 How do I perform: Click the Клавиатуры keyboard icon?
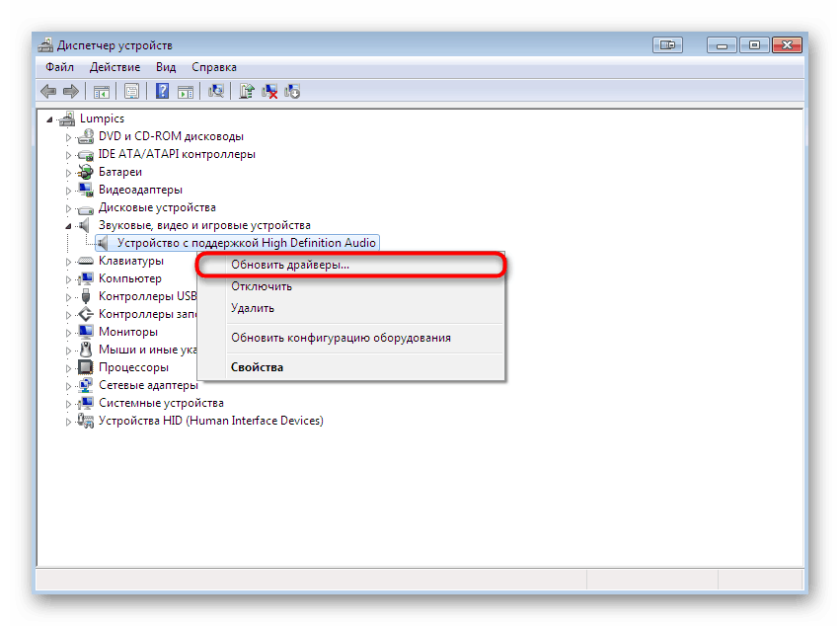[85, 261]
